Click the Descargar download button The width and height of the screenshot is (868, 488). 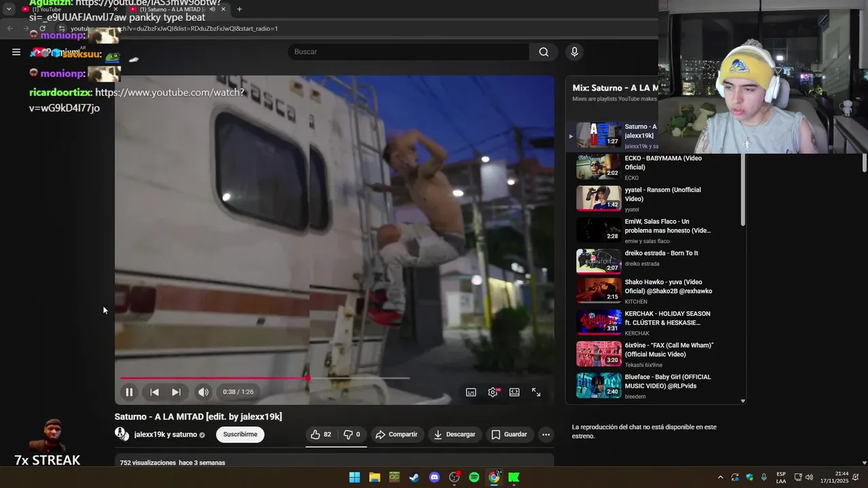(x=455, y=434)
